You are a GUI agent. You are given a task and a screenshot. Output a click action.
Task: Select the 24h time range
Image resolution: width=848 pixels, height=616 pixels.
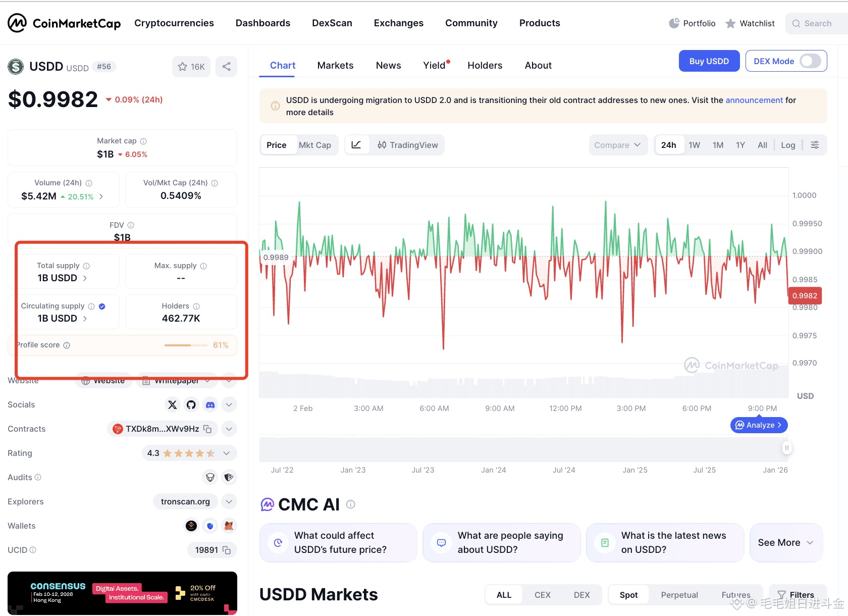pos(669,145)
